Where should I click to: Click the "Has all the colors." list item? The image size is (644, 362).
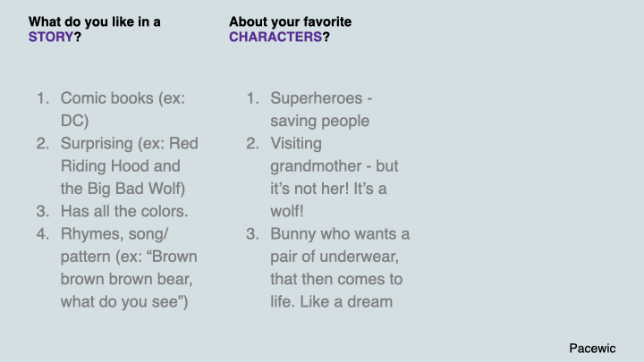(125, 211)
